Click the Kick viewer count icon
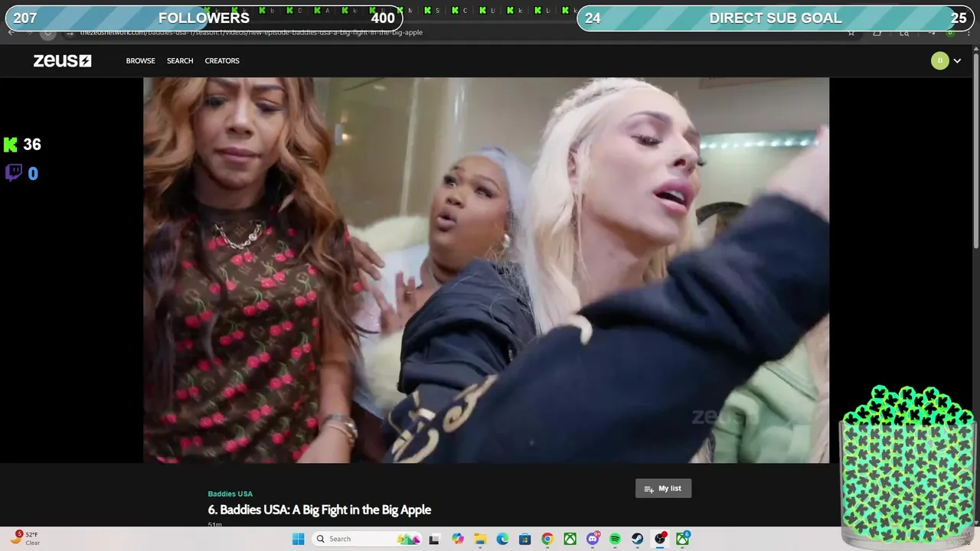Image resolution: width=980 pixels, height=551 pixels. pos(11,145)
